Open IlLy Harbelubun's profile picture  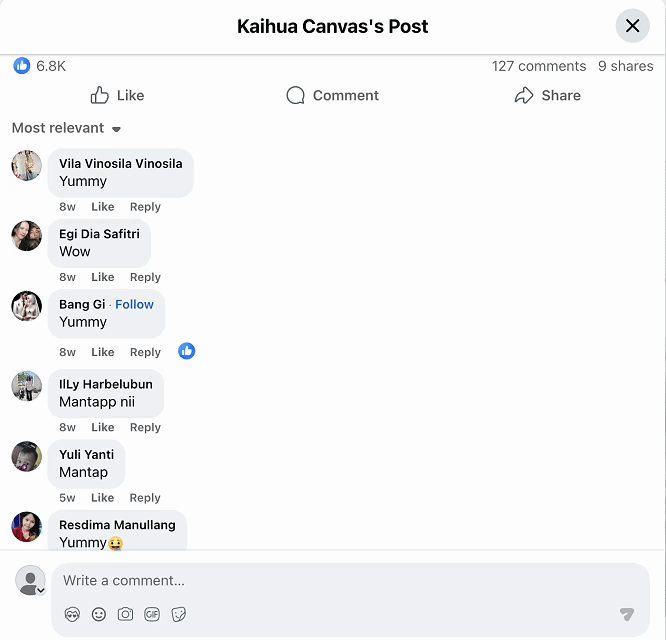coord(27,386)
